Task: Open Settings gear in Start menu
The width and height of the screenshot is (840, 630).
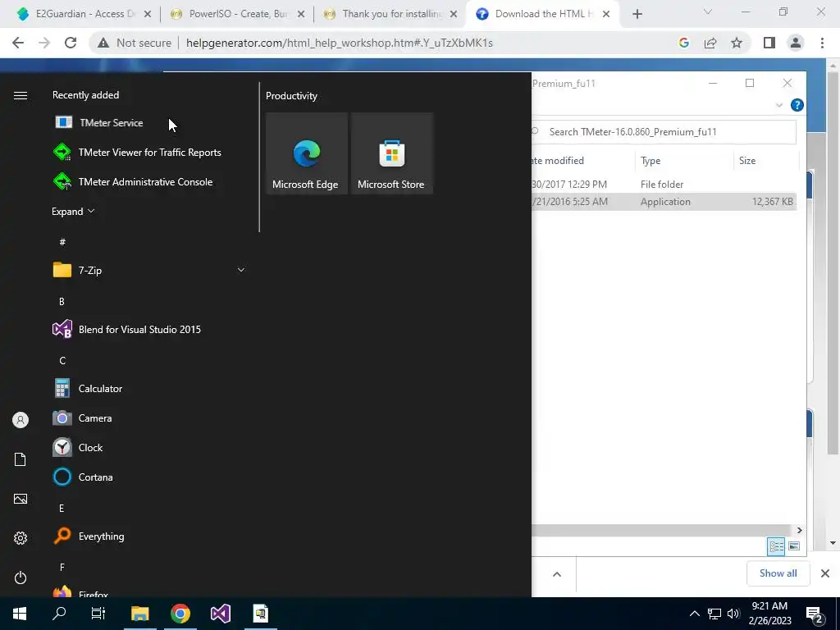Action: (21, 538)
